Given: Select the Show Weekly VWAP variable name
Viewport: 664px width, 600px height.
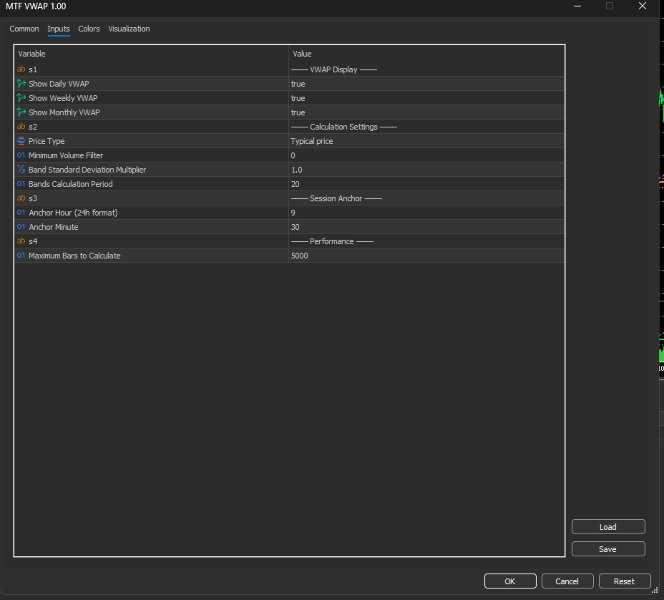Looking at the screenshot, I should click(x=63, y=98).
